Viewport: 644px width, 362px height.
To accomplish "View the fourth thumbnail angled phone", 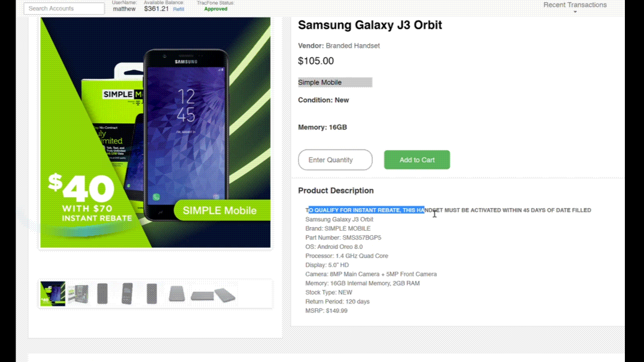I will coord(127,294).
